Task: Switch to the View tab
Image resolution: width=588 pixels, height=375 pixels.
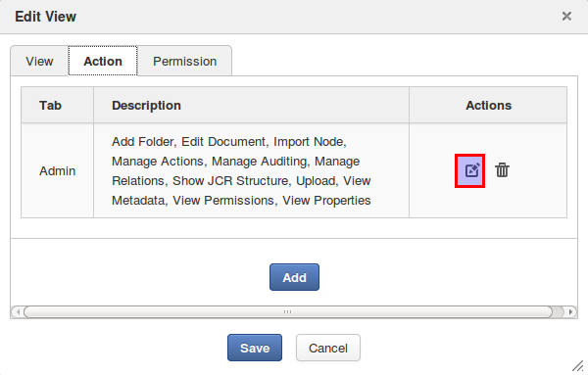Action: tap(39, 61)
